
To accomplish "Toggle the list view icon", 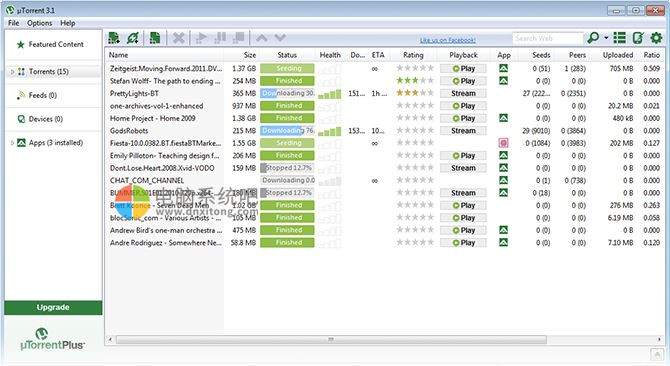I will pyautogui.click(x=620, y=38).
